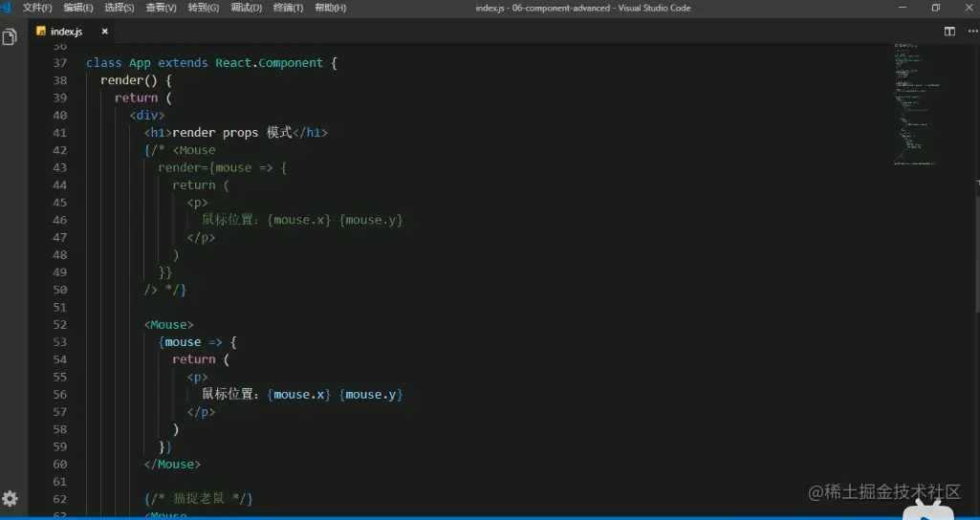Click the closing '</Mouse>' tag on line 60
The height and width of the screenshot is (520, 980).
tap(172, 464)
